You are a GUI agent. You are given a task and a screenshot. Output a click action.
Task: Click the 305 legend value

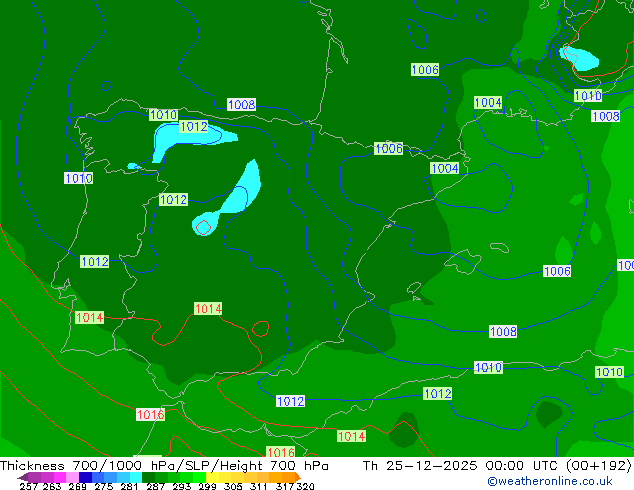click(233, 486)
